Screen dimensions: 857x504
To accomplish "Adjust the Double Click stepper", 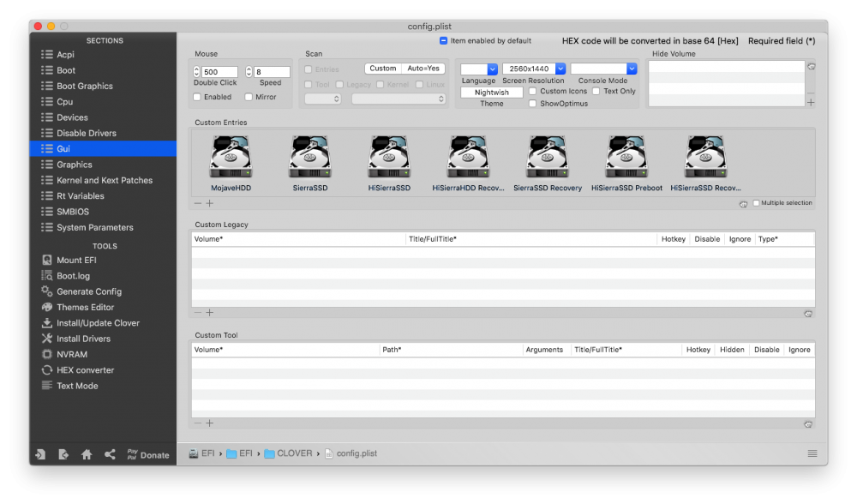I will pos(197,72).
